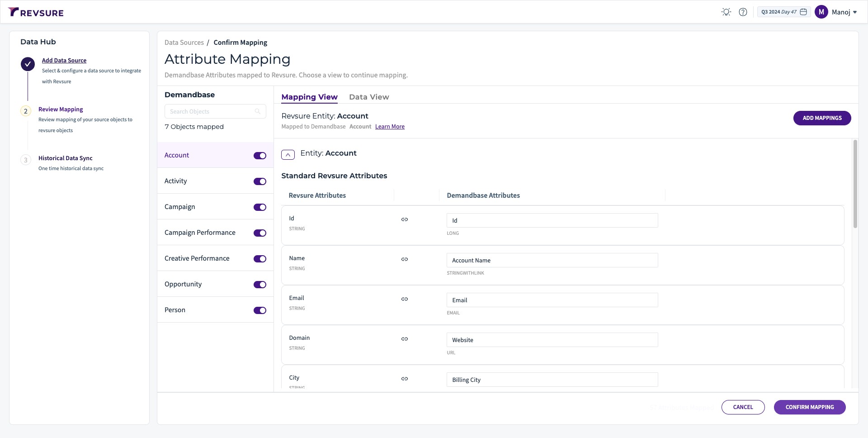
Task: Open the Q3 2024 calendar icon
Action: coord(803,12)
